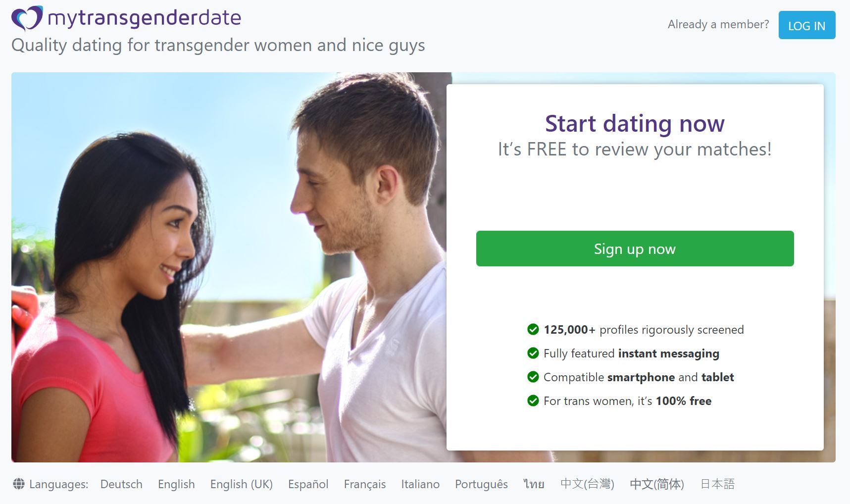Switch the site to Español
The image size is (850, 504).
308,484
